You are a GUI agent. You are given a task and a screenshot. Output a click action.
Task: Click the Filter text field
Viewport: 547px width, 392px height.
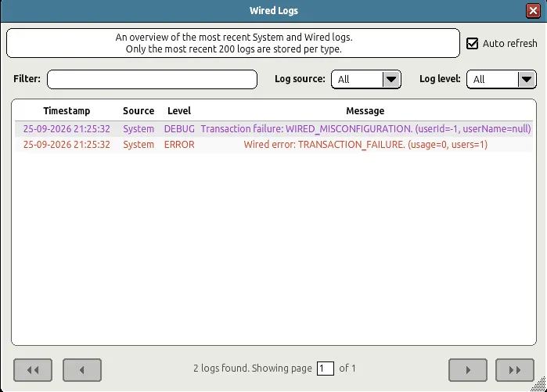pyautogui.click(x=152, y=80)
